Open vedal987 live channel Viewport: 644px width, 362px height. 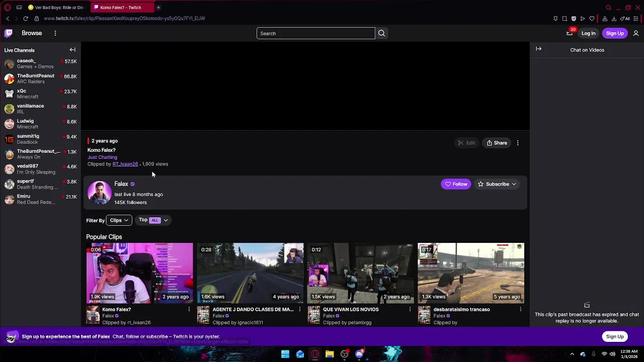click(x=40, y=169)
